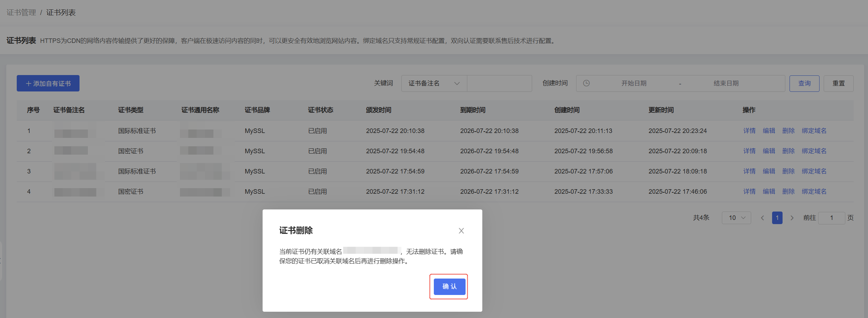The image size is (868, 318).
Task: Focus the keyword search input field
Action: (499, 83)
